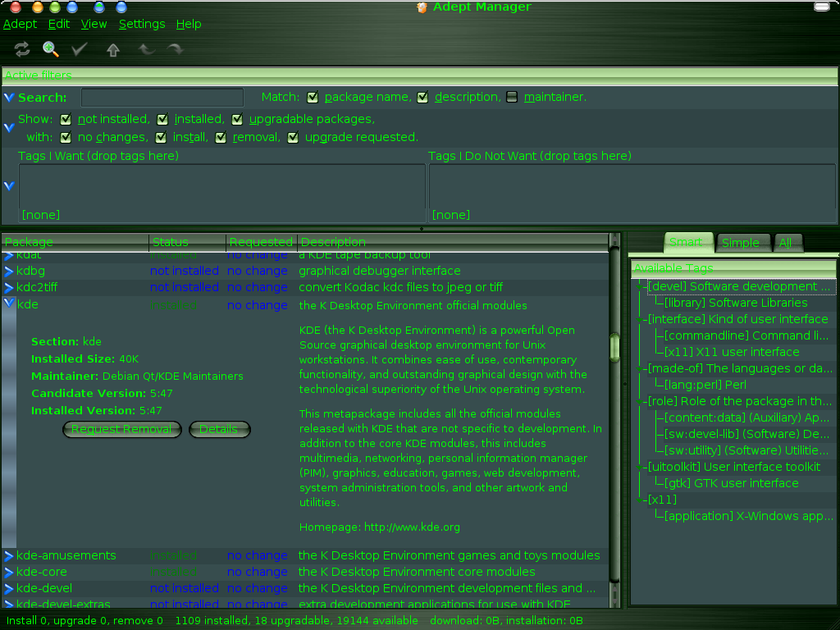Select the [content:data] Auxiliary tag
This screenshot has height=630, width=840.
tap(746, 418)
